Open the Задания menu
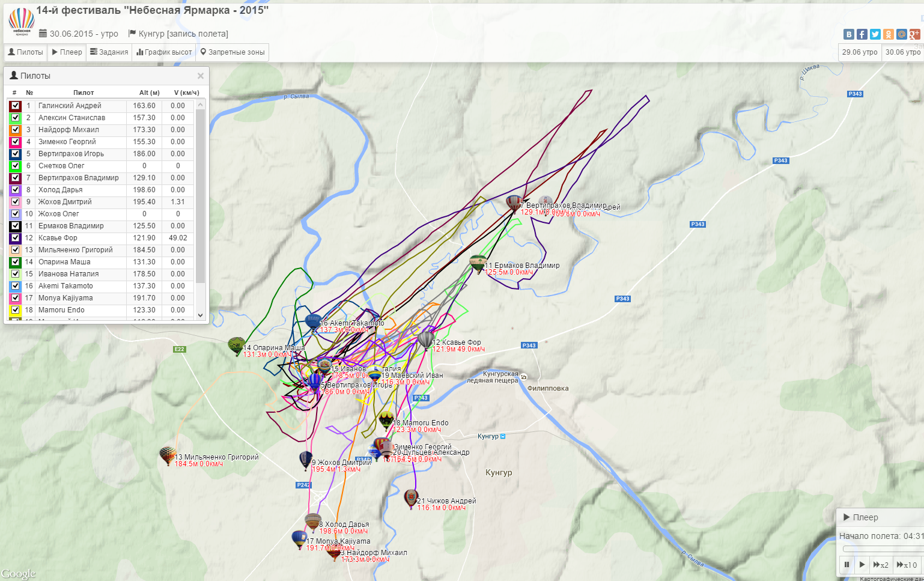This screenshot has width=924, height=581. pyautogui.click(x=109, y=52)
